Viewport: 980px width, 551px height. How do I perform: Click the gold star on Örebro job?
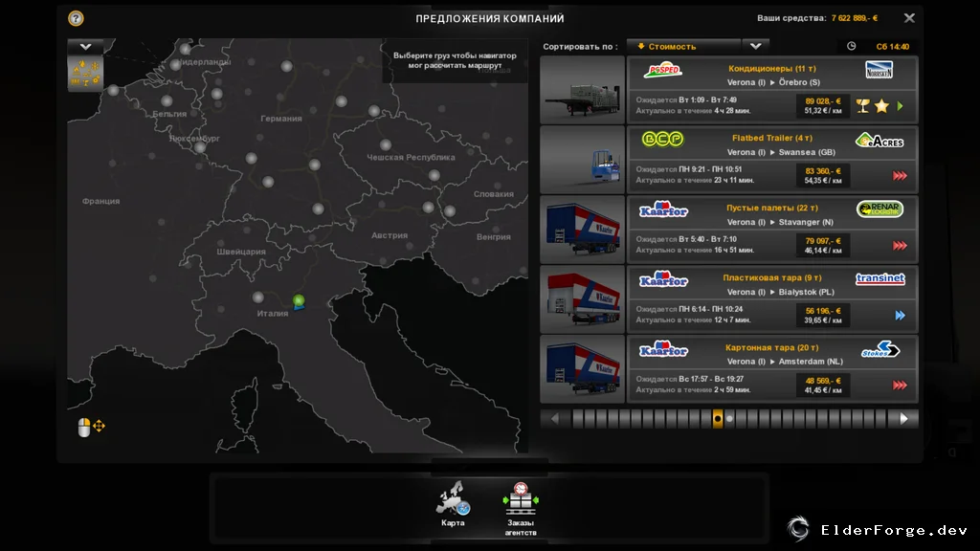(881, 106)
